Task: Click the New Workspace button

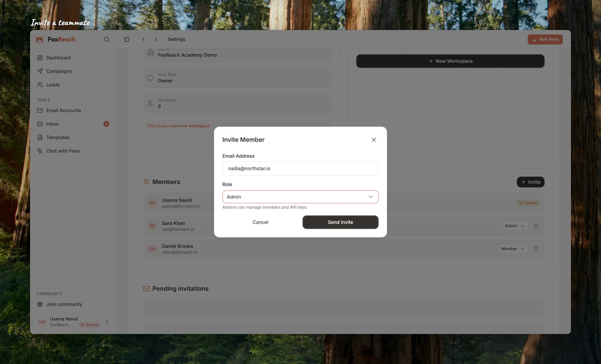Action: click(x=450, y=61)
